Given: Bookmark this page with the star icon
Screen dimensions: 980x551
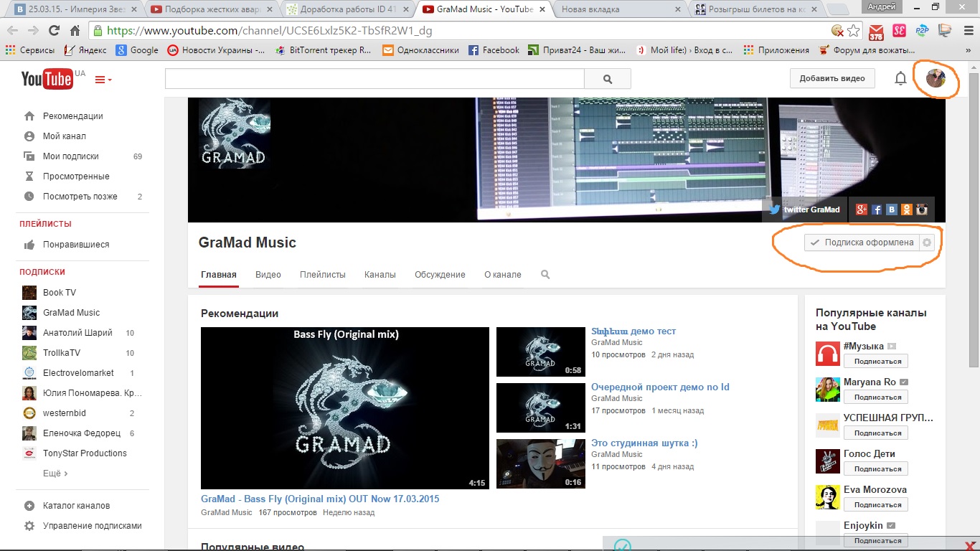Looking at the screenshot, I should 854,31.
